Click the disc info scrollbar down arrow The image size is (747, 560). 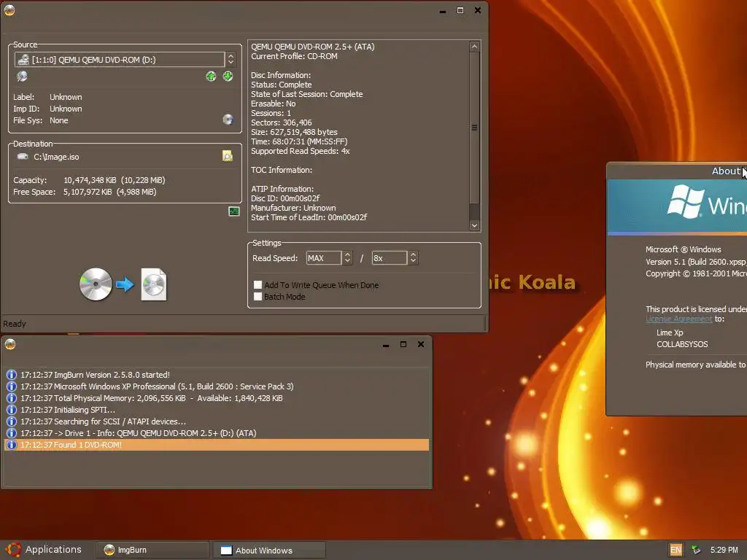[x=474, y=225]
